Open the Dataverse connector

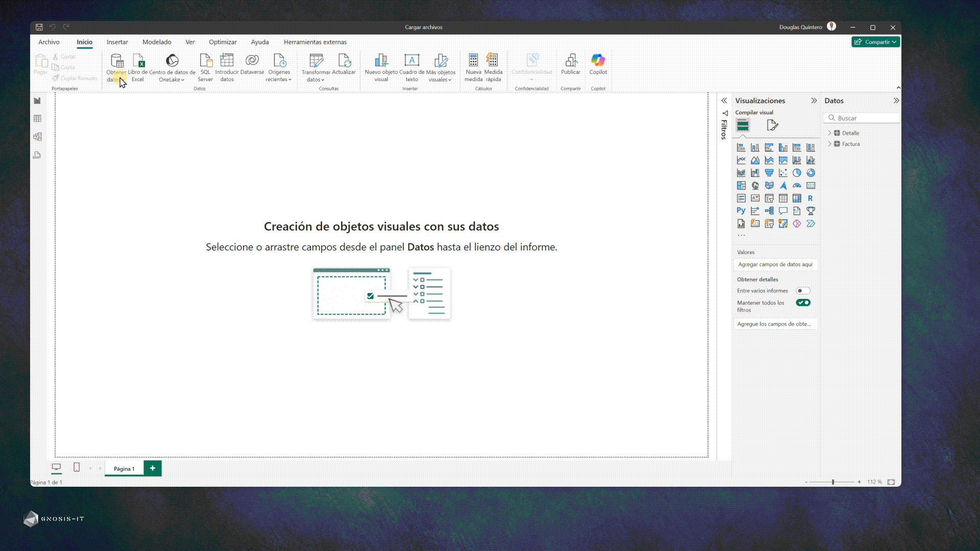[x=252, y=65]
